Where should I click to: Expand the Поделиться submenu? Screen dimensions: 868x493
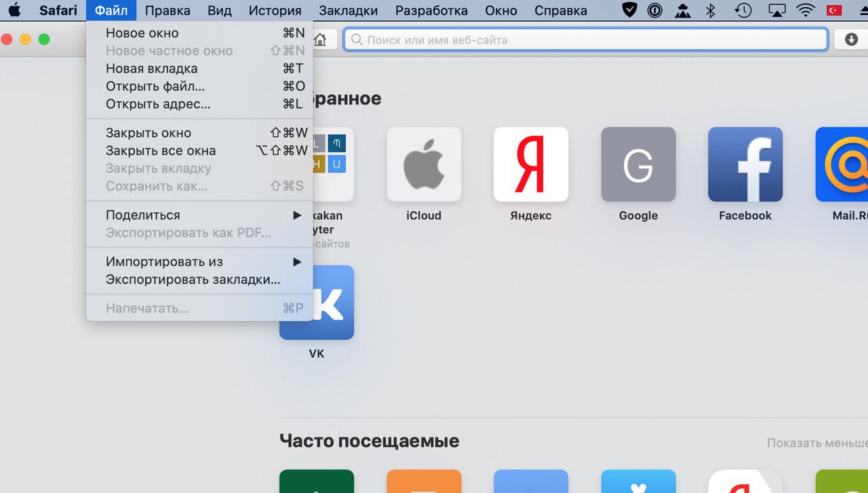pos(199,215)
